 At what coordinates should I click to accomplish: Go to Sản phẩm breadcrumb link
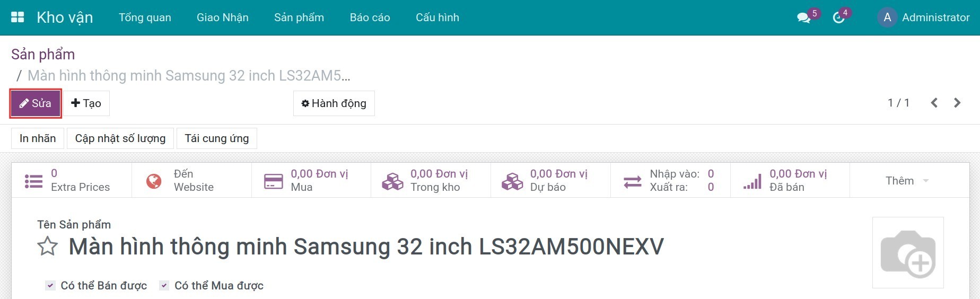43,54
